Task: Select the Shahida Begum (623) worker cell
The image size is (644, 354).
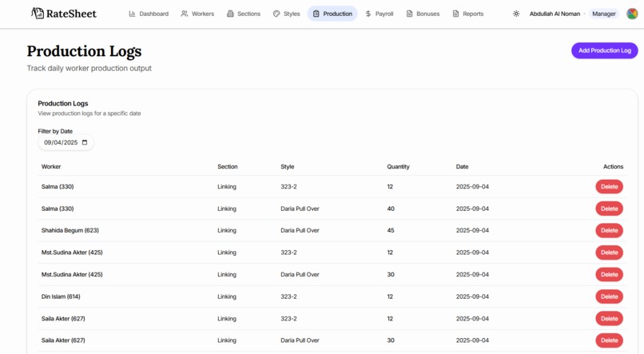Action: pos(70,230)
